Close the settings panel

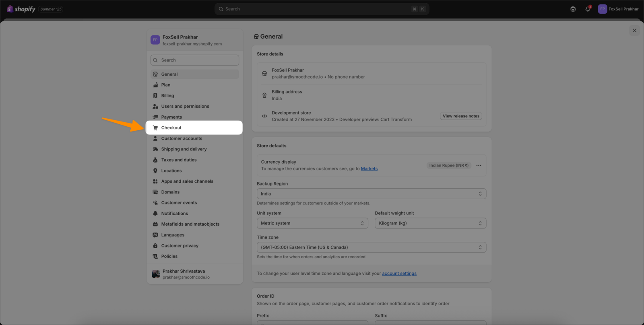(634, 31)
